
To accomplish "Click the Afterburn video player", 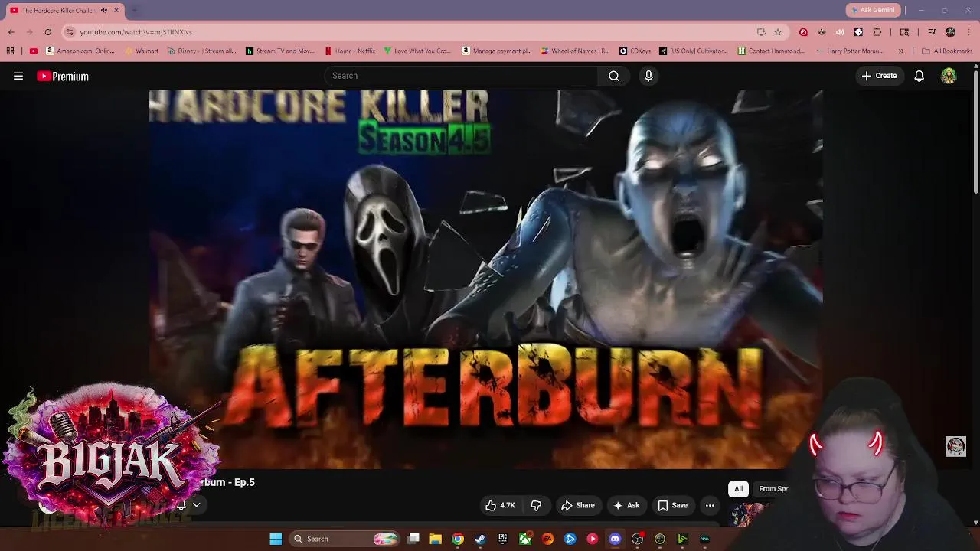I will tap(485, 279).
